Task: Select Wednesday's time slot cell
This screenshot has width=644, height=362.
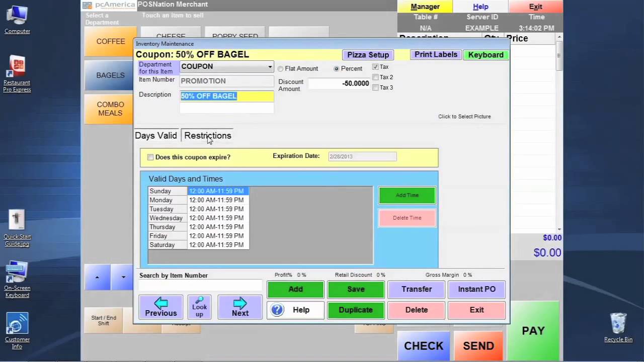Action: pos(218,218)
